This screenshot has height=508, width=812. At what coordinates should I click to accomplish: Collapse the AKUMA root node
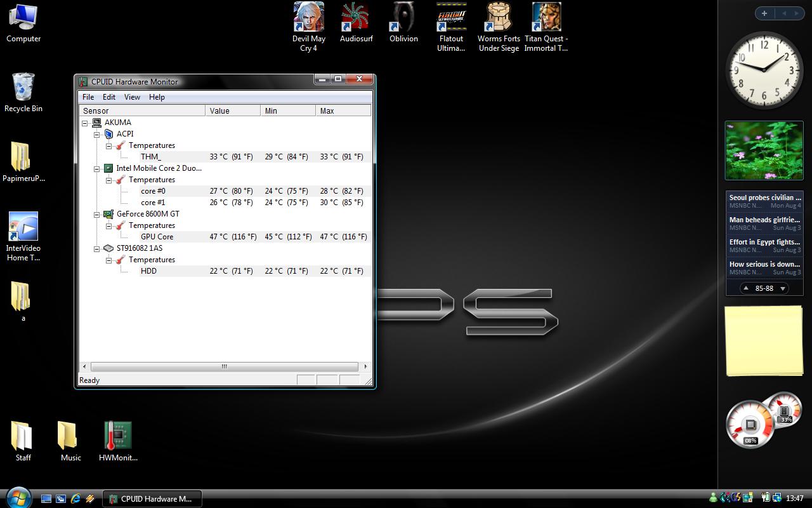(85, 123)
